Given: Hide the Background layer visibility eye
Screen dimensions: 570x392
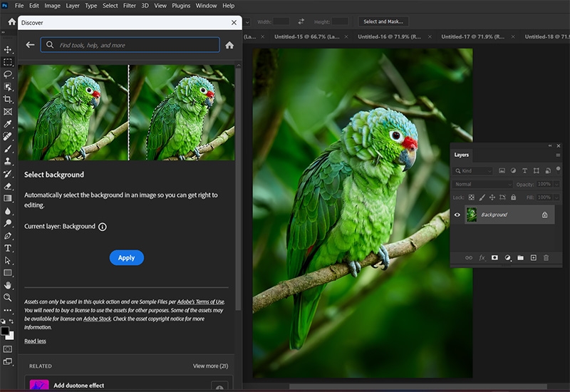Looking at the screenshot, I should [x=457, y=215].
